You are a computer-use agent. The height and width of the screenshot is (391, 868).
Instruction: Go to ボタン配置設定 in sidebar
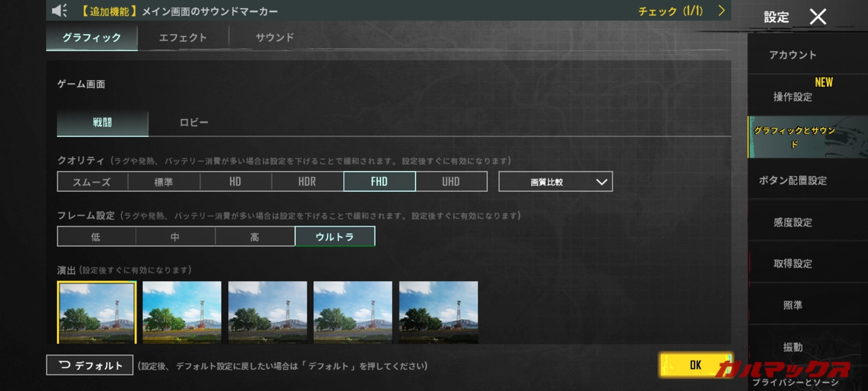[x=793, y=181]
